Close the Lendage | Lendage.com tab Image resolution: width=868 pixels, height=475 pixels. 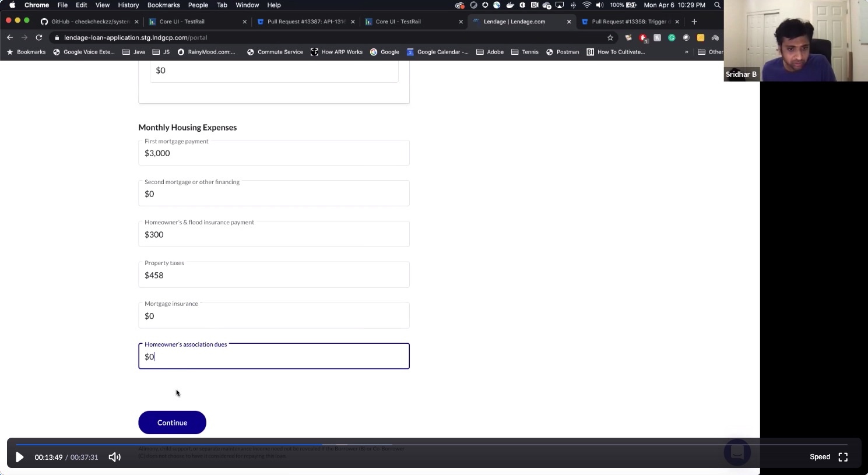pos(569,22)
